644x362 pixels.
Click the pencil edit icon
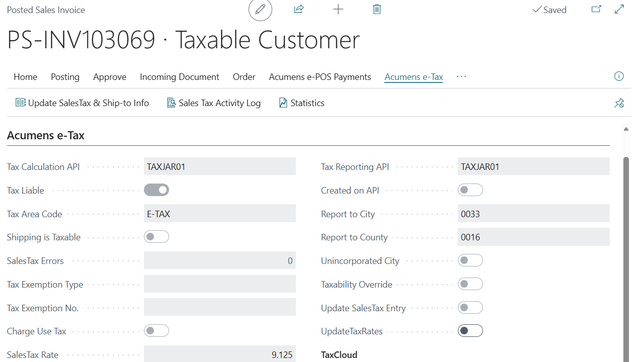click(260, 10)
